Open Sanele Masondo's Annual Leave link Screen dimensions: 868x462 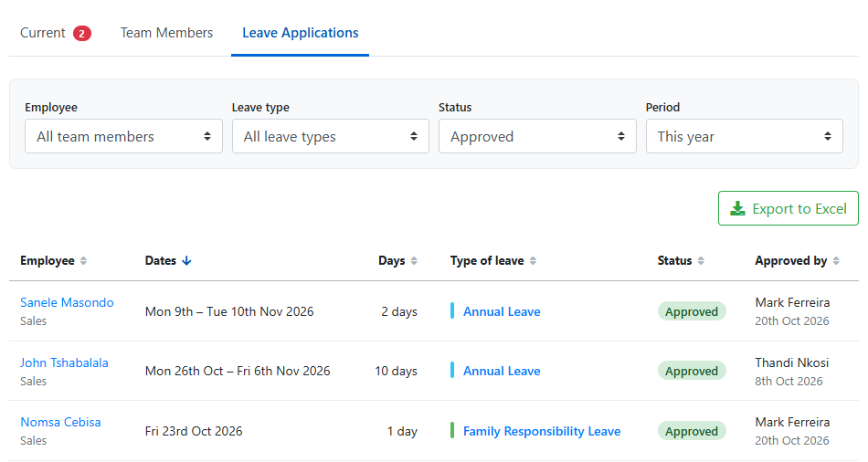click(502, 311)
